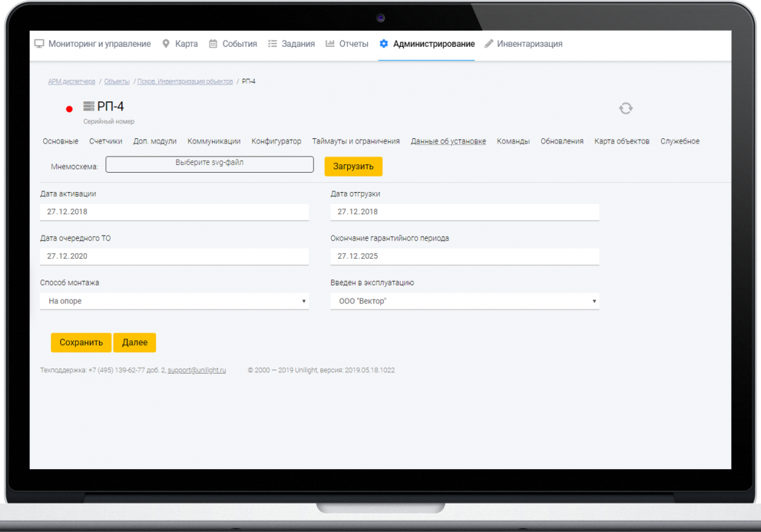Screen dimensions: 761x532
Task: Click the Сохранить button
Action: click(x=81, y=342)
